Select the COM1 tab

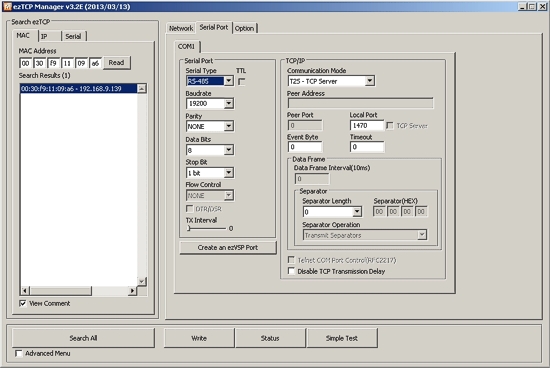(x=186, y=46)
